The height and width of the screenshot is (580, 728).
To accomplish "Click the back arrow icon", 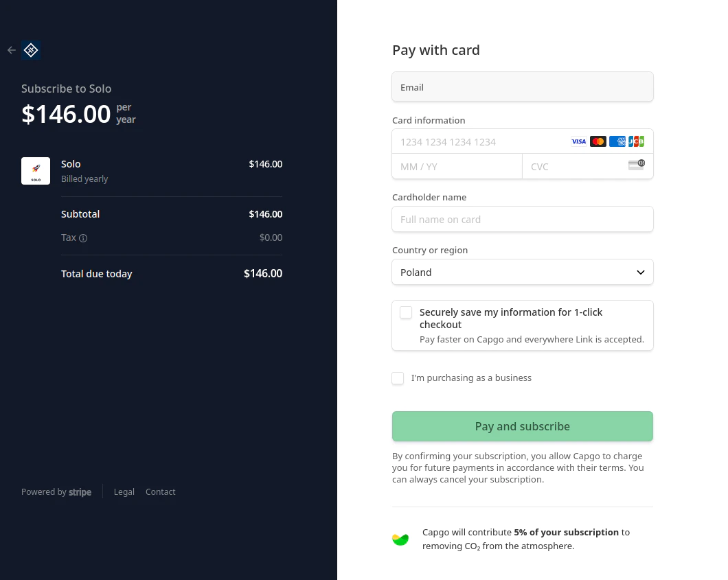I will pos(11,50).
